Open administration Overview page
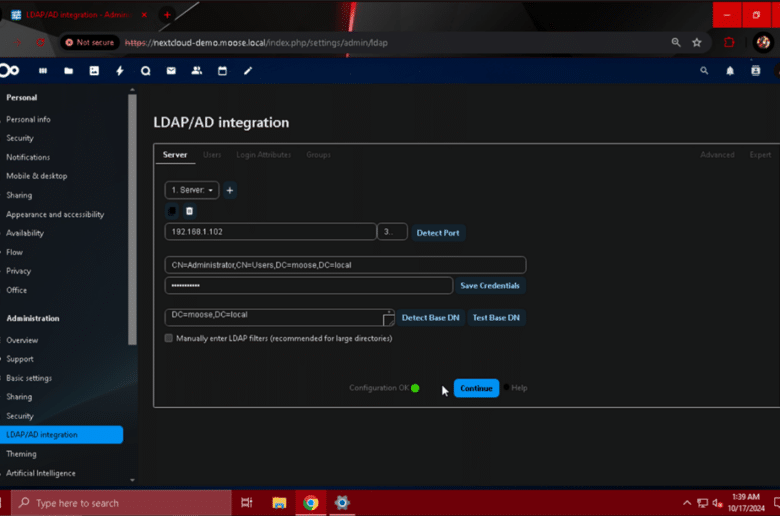Screen dimensions: 780x516 pyautogui.click(x=22, y=340)
